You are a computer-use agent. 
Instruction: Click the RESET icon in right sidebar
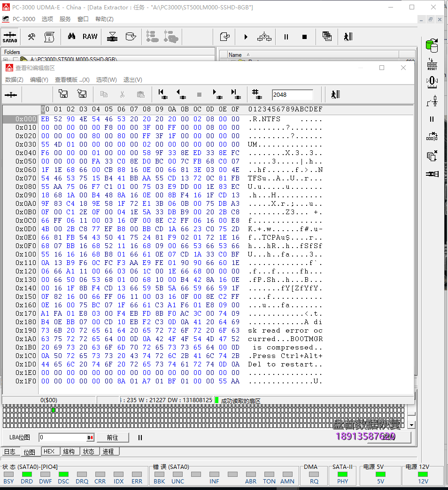coord(432,64)
